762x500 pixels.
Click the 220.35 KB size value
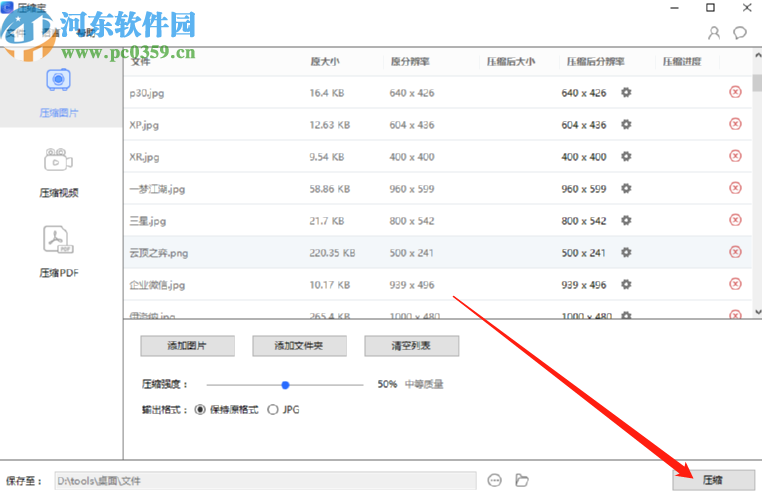click(x=332, y=253)
